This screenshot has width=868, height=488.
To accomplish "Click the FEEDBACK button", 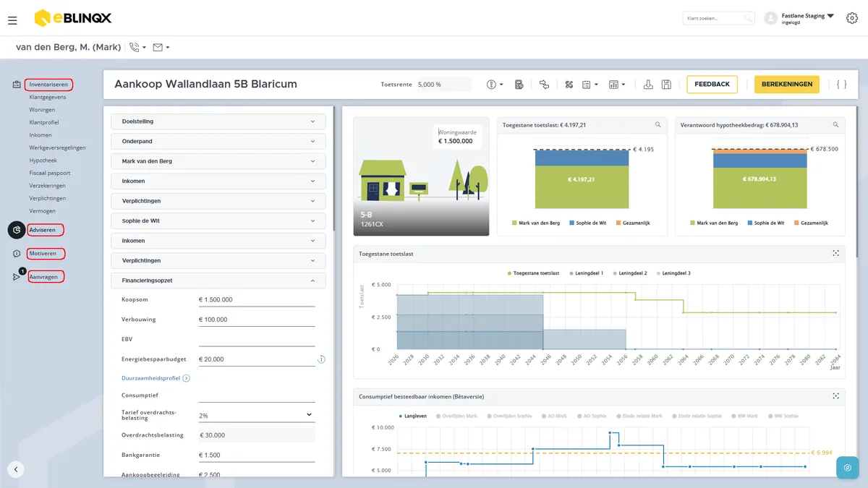I will coord(712,85).
